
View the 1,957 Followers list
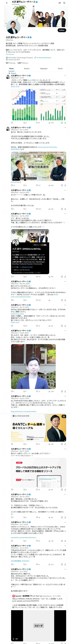(23, 63)
